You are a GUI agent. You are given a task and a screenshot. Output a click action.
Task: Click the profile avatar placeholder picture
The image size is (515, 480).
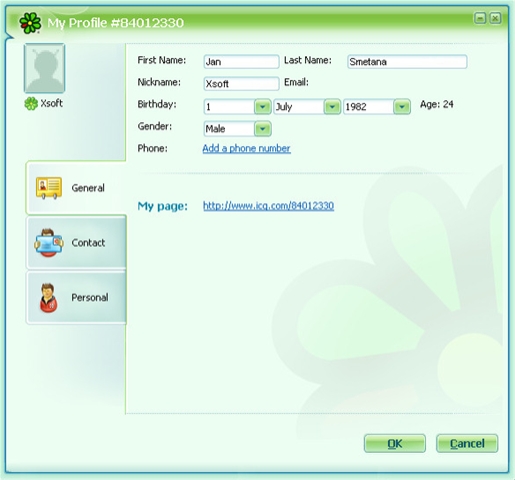point(44,68)
